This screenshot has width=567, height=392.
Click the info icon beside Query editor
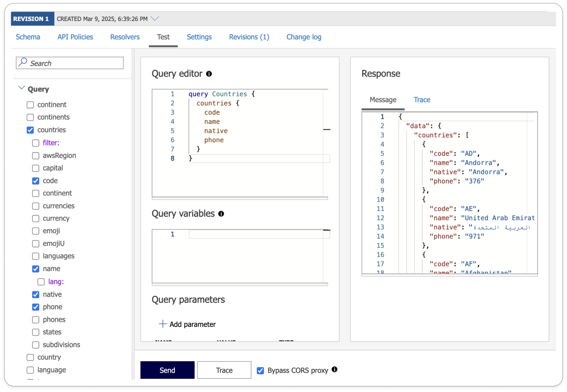pos(209,74)
